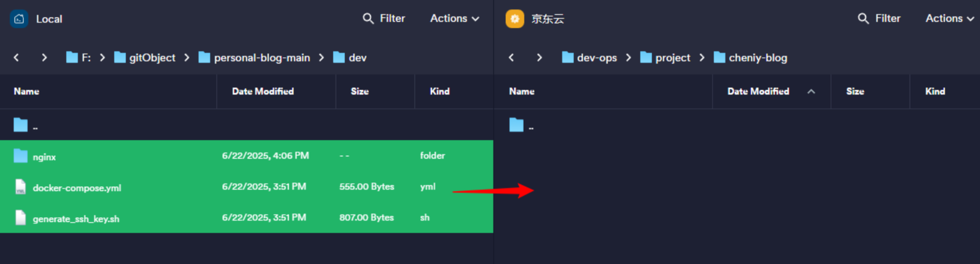Open the remote pane Actions dropdown
The height and width of the screenshot is (264, 980).
pyautogui.click(x=949, y=18)
